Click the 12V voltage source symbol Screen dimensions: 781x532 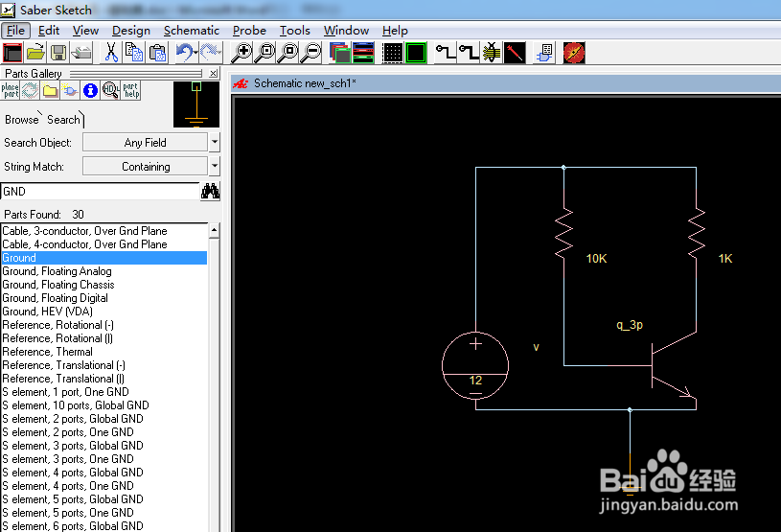(475, 365)
